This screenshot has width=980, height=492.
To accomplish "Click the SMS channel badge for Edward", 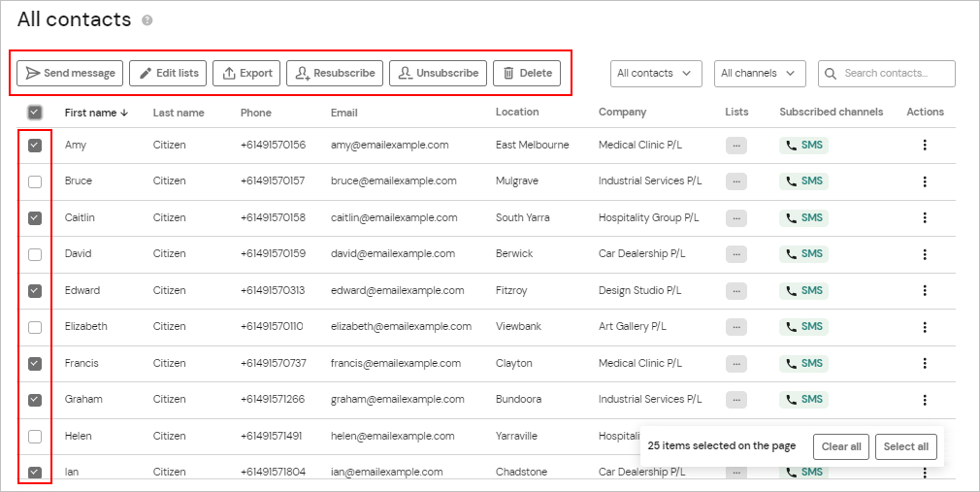I will (x=803, y=290).
